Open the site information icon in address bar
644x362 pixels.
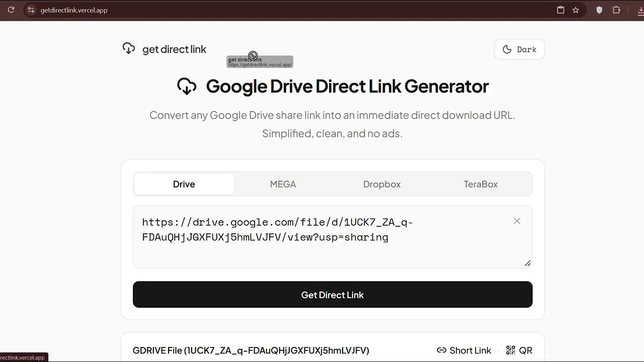[31, 10]
